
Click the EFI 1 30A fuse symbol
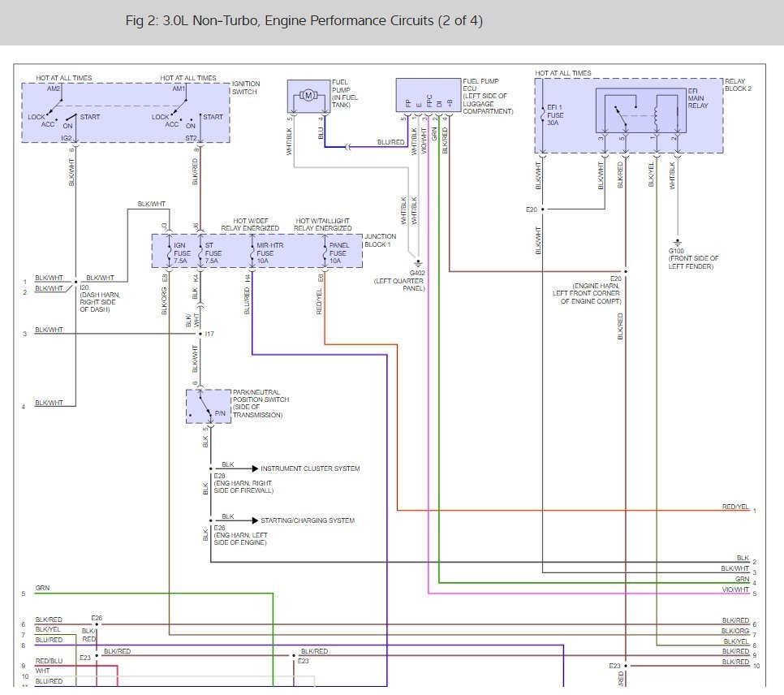542,114
